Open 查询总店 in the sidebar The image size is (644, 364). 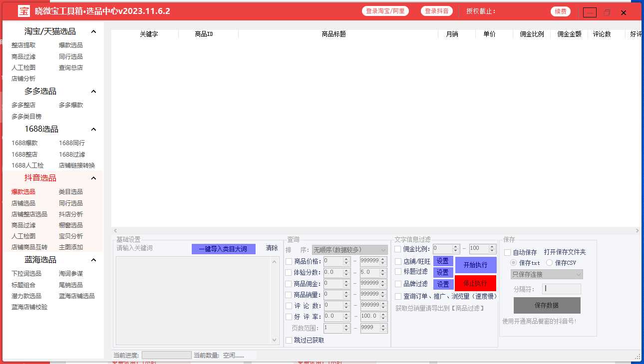(71, 68)
